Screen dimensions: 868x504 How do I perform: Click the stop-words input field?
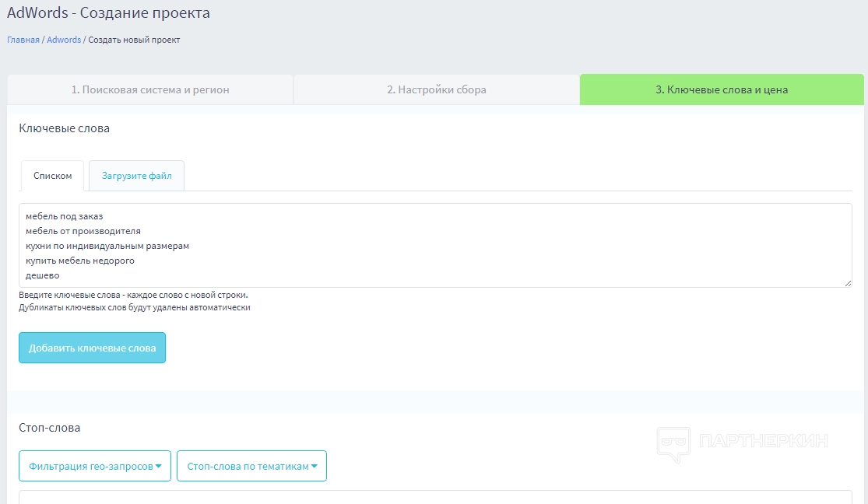pos(435,497)
